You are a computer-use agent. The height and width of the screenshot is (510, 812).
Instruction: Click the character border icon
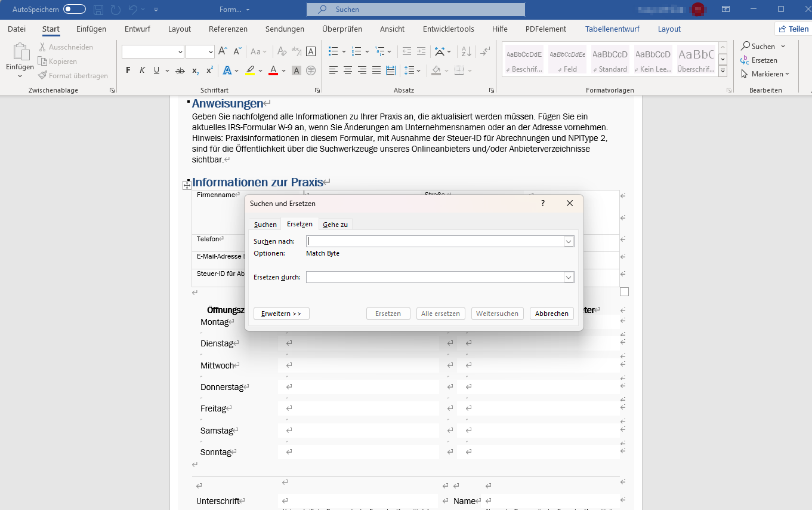(x=311, y=52)
